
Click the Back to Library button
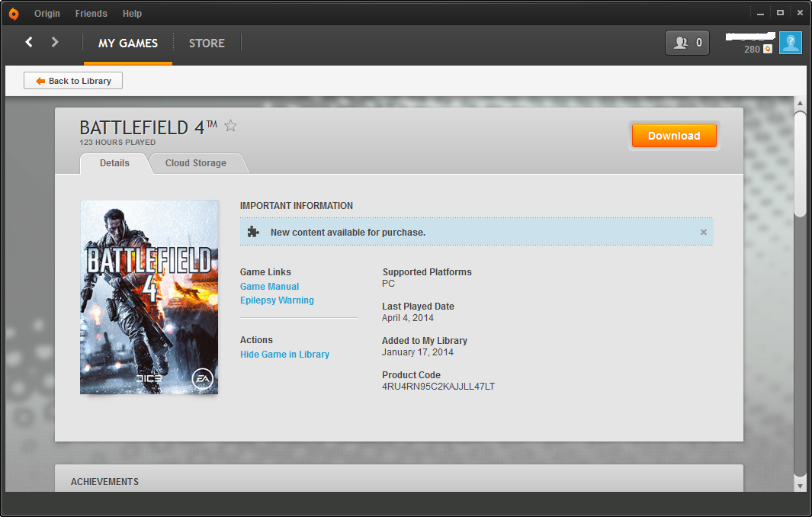(x=73, y=81)
